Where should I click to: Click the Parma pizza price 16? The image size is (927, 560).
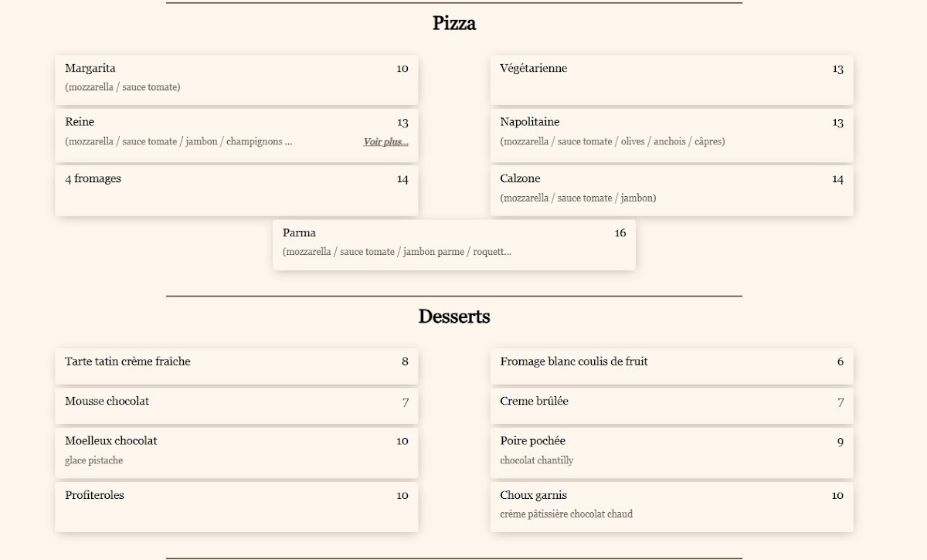[620, 233]
